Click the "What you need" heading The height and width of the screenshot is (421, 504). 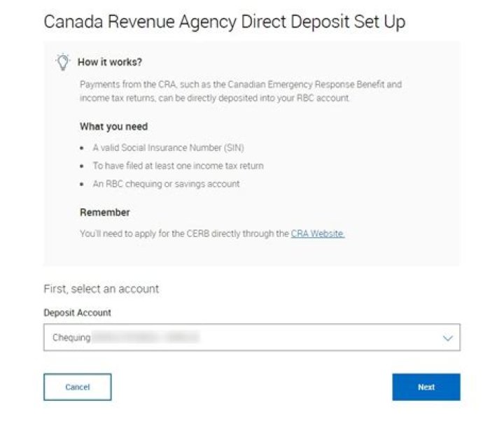coord(114,127)
